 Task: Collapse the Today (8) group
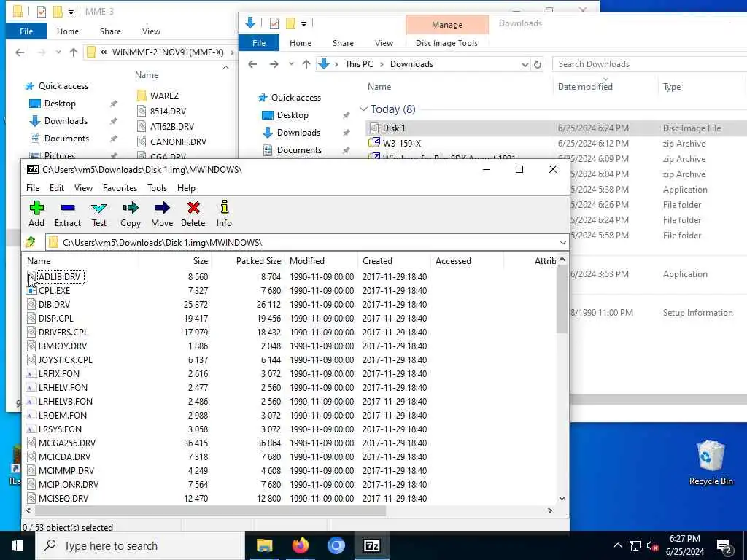(363, 109)
